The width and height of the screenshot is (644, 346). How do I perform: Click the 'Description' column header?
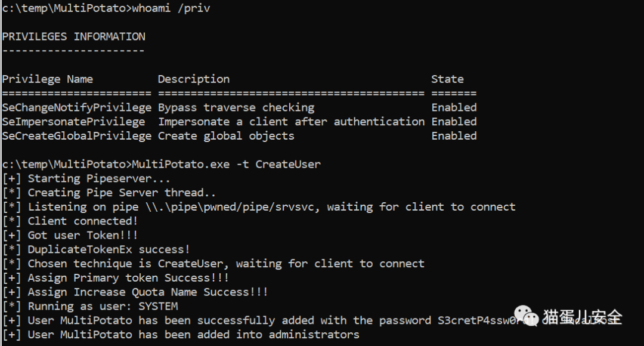coord(194,79)
